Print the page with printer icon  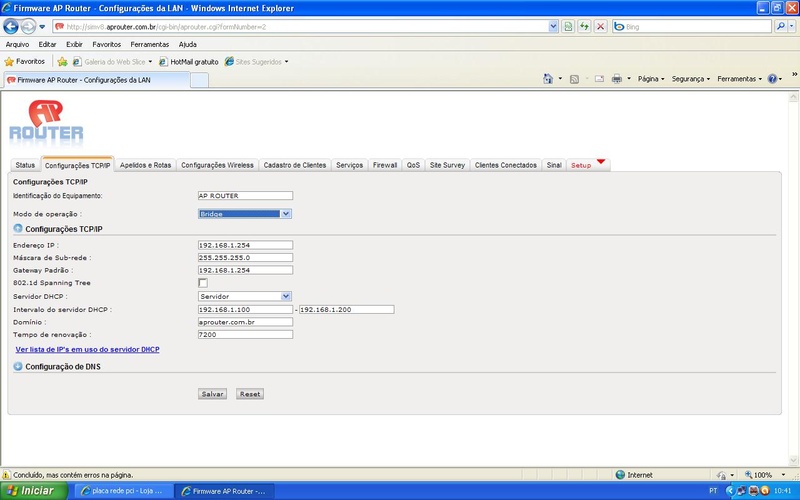[616, 79]
